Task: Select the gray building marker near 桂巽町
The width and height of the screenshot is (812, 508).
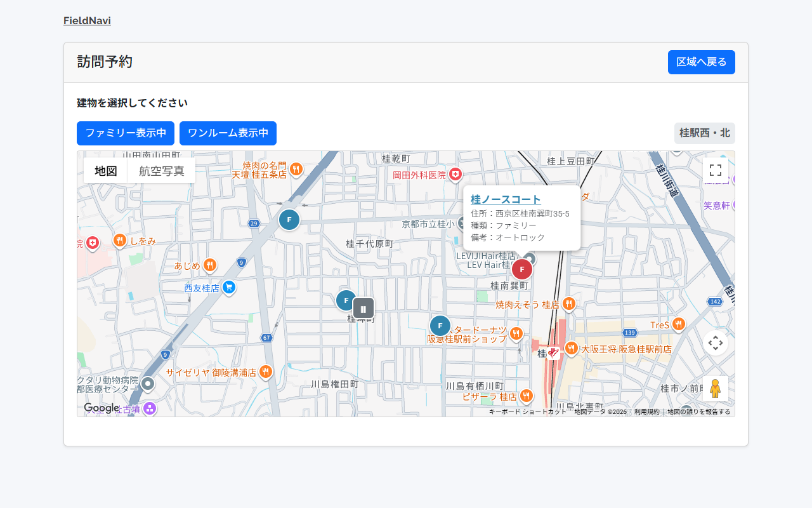Action: coord(363,309)
